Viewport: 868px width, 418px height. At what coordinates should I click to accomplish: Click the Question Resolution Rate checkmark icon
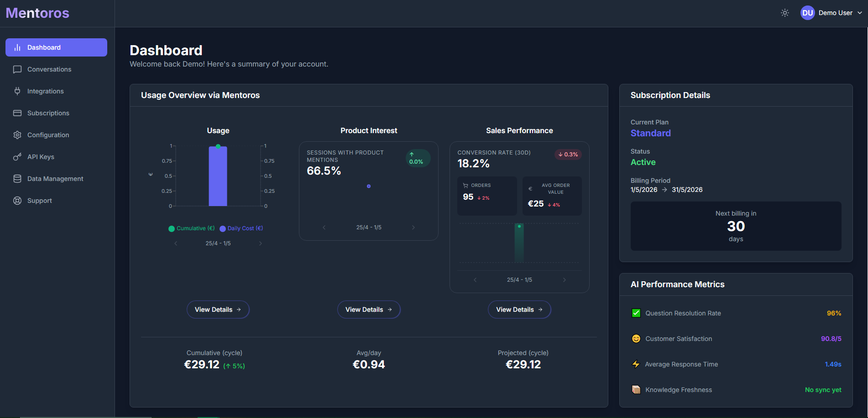pyautogui.click(x=636, y=313)
